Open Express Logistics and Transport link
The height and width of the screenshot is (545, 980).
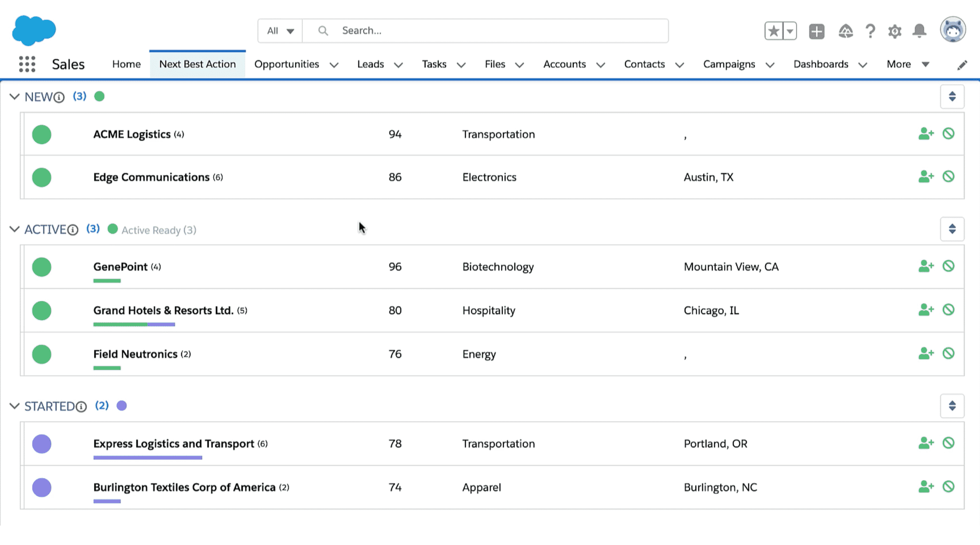click(174, 444)
